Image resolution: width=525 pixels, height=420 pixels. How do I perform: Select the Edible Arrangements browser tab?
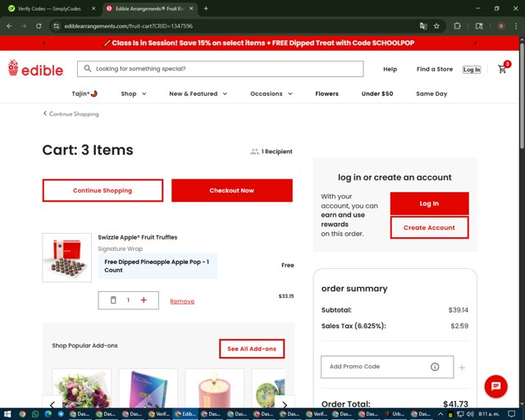tap(149, 8)
